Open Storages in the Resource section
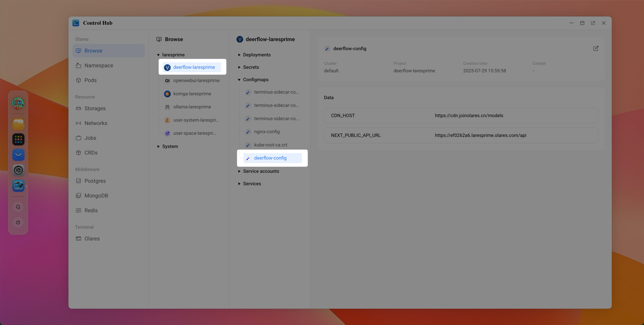This screenshot has width=644, height=325. coord(95,108)
